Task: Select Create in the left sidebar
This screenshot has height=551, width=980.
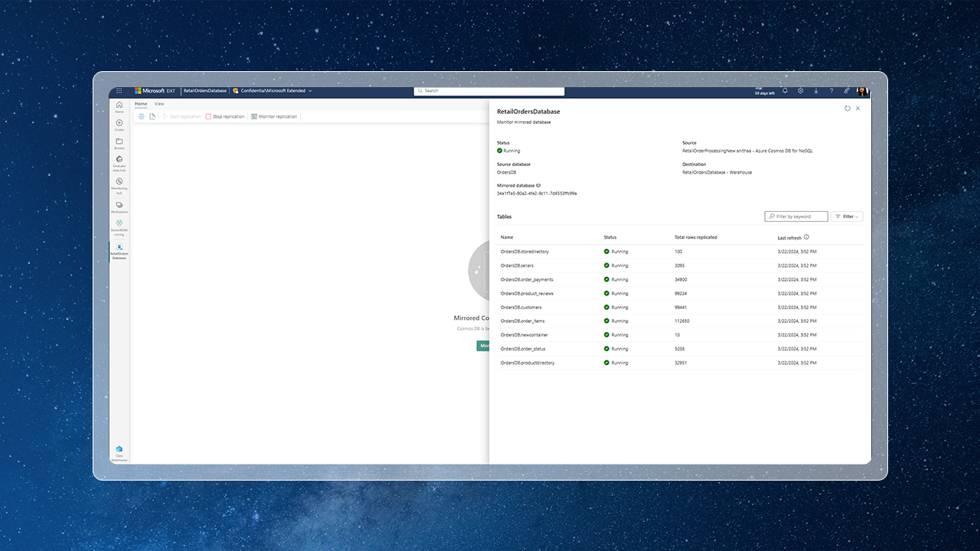Action: (119, 122)
